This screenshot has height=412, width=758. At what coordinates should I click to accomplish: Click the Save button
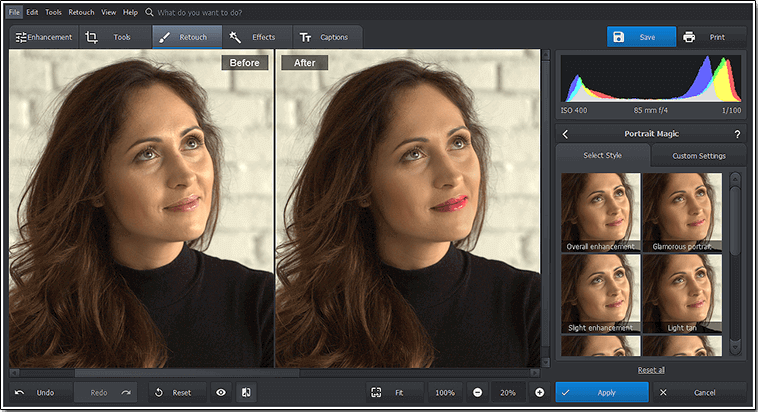[641, 37]
